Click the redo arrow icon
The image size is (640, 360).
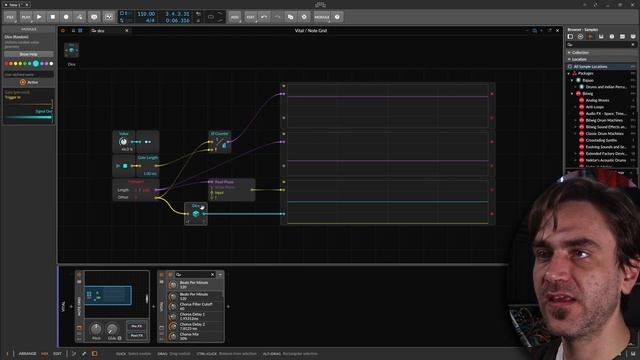(x=277, y=17)
